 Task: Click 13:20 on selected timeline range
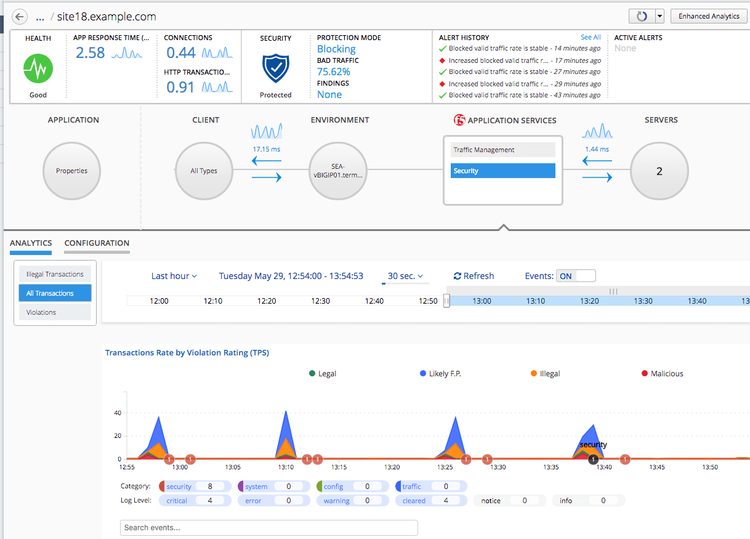point(589,301)
